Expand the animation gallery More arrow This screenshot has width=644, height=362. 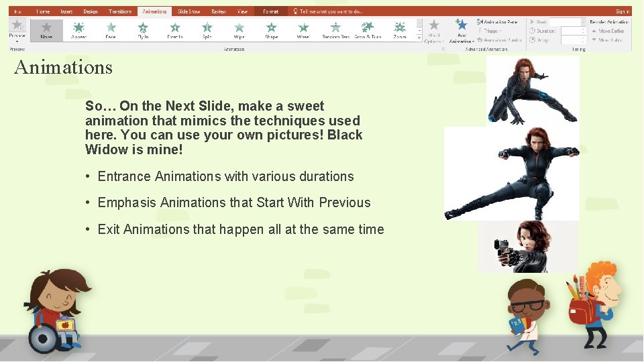(x=419, y=38)
